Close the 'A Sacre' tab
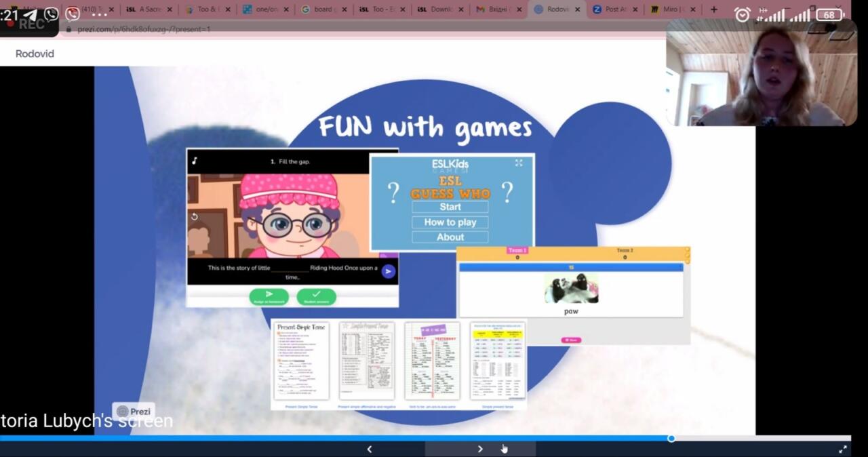 pyautogui.click(x=170, y=9)
